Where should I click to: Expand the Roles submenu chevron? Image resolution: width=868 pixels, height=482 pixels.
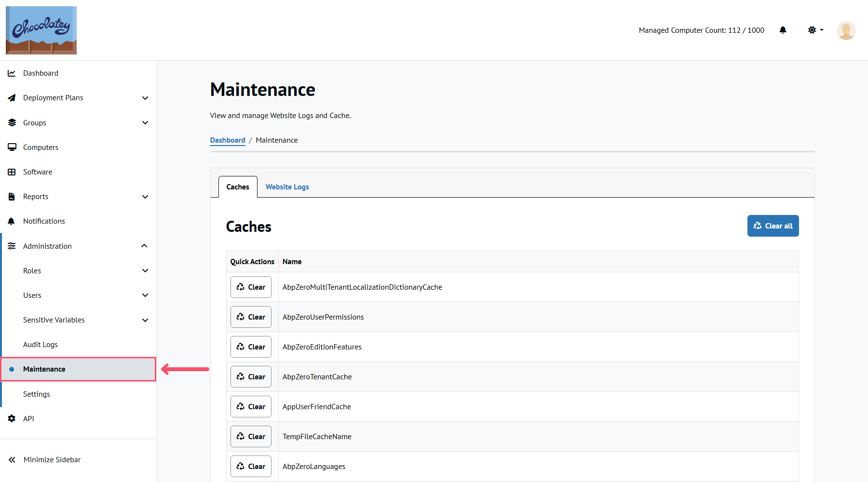tap(145, 270)
